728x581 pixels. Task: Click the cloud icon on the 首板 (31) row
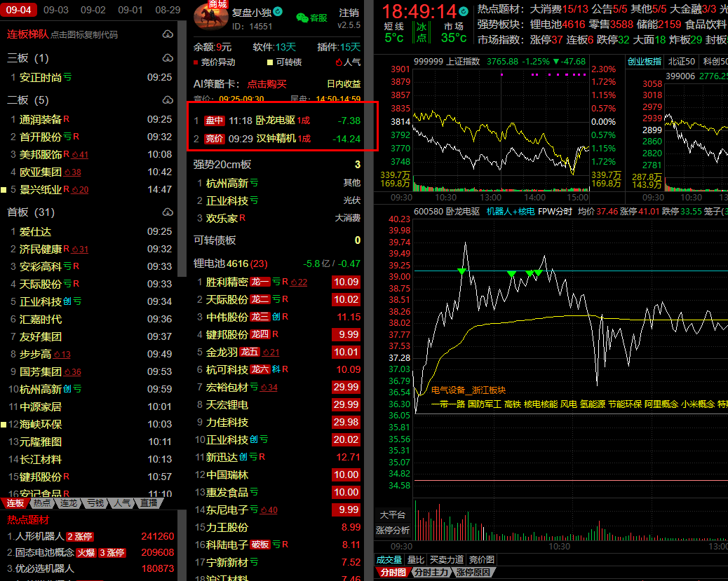168,212
